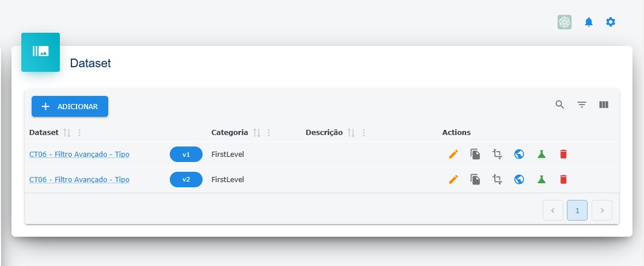Open crop tool for v2 dataset
The width and height of the screenshot is (644, 266).
pos(497,179)
